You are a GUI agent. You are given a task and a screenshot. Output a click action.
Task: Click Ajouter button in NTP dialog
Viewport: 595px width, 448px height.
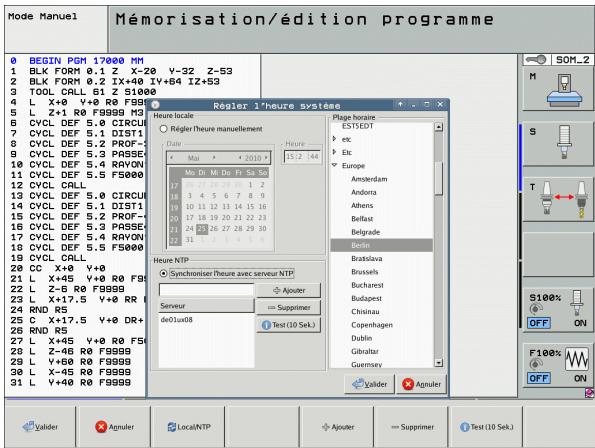pos(288,291)
